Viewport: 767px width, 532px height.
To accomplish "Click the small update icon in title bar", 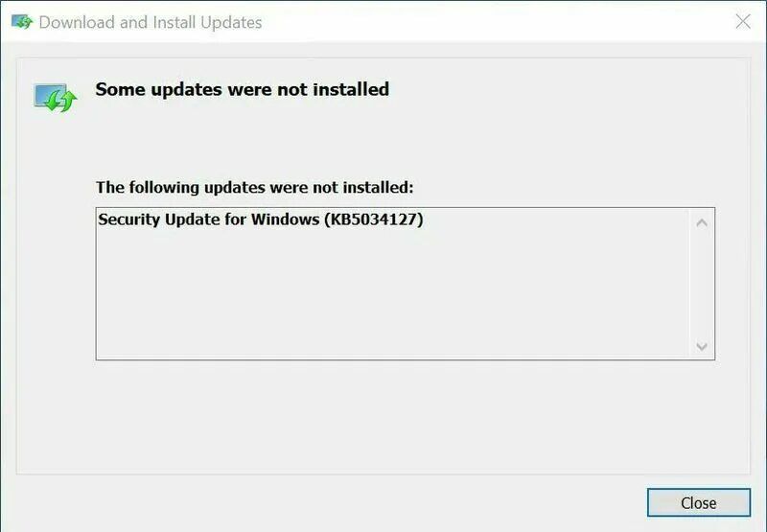I will point(21,21).
